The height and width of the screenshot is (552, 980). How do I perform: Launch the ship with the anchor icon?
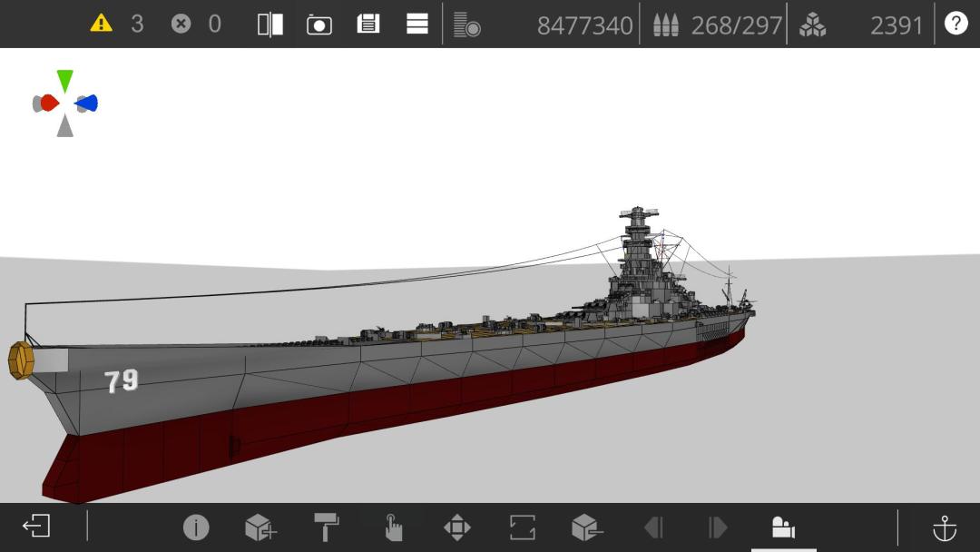tap(945, 527)
